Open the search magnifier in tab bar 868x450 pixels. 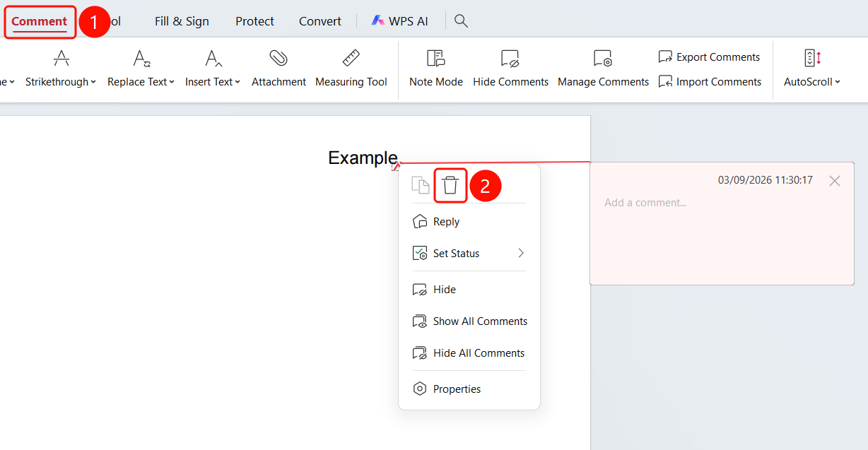pyautogui.click(x=461, y=21)
